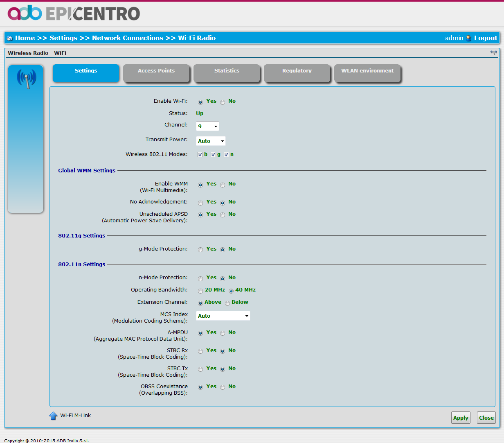Select No for STBC Rx
The height and width of the screenshot is (443, 504).
(223, 351)
